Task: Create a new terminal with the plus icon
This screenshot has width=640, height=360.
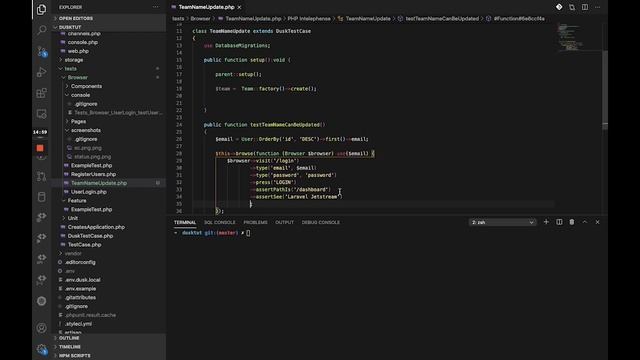Action: click(x=546, y=222)
